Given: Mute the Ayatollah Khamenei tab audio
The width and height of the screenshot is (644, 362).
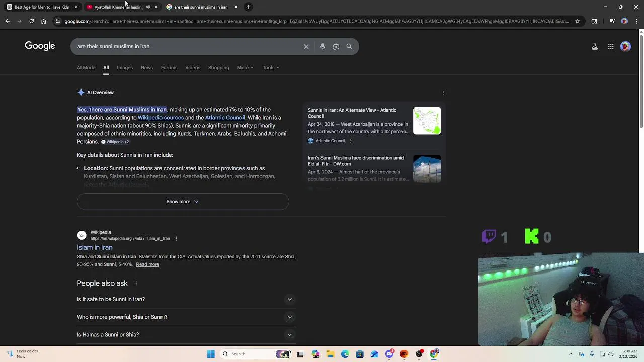Looking at the screenshot, I should [148, 7].
